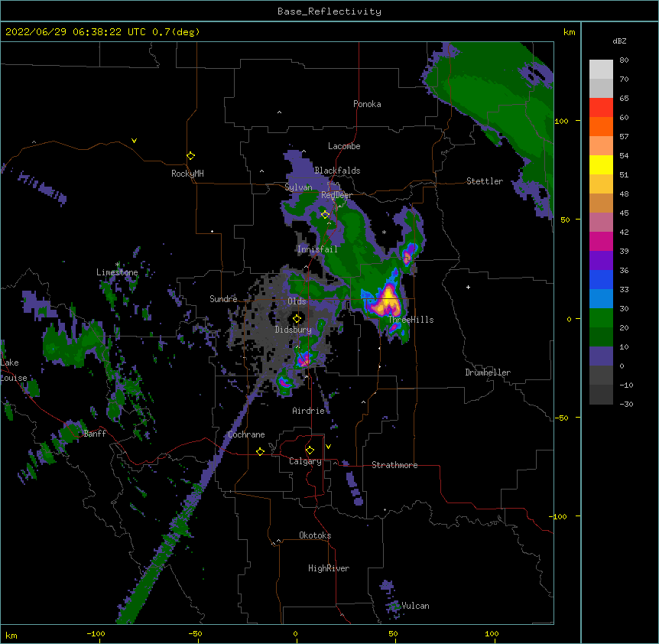Image resolution: width=659 pixels, height=644 pixels.
Task: Click the plus marker north of Drumheller
Action: pos(468,287)
